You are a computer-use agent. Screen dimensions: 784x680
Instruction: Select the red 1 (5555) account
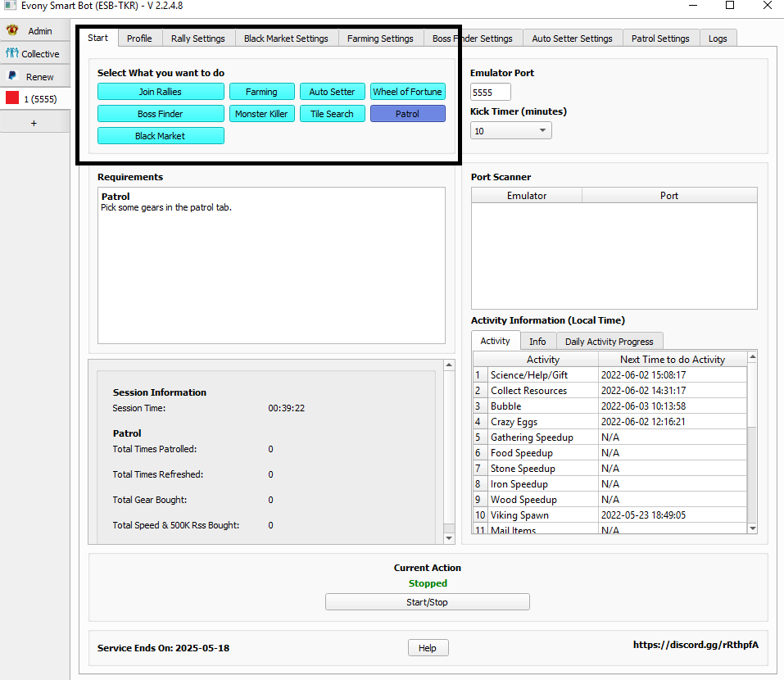coord(34,99)
